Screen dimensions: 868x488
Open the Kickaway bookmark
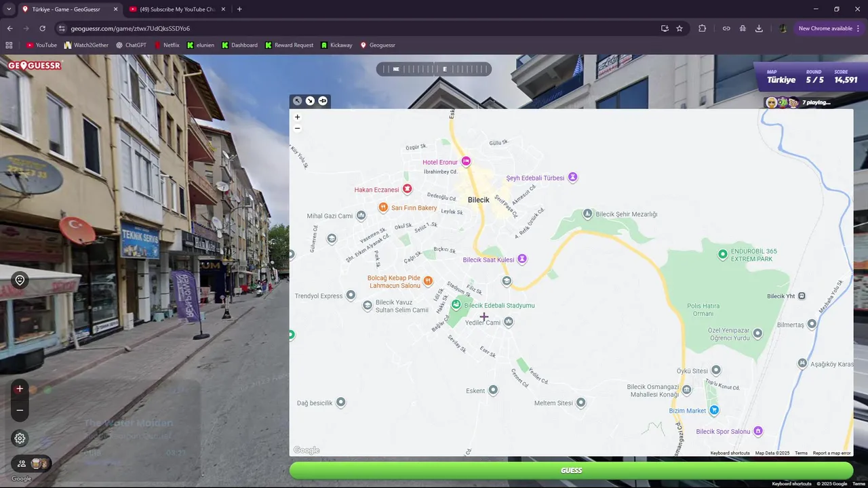pyautogui.click(x=336, y=45)
